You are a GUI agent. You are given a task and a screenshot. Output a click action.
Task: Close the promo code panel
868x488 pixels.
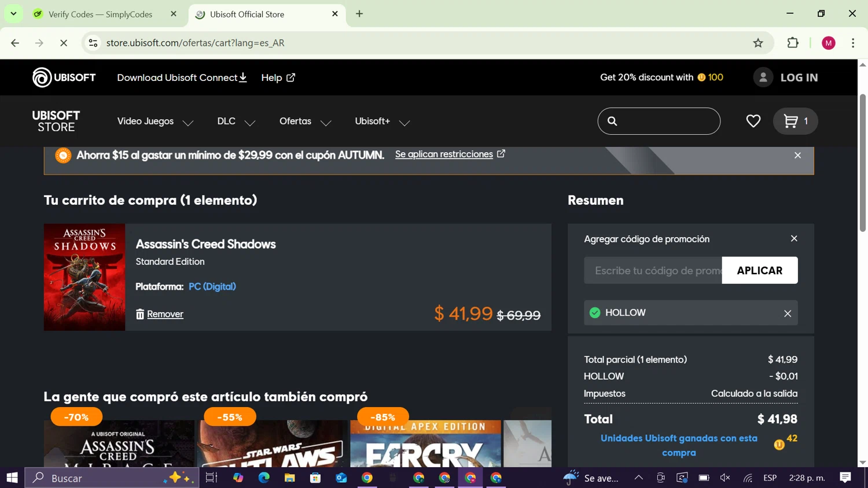coord(794,239)
